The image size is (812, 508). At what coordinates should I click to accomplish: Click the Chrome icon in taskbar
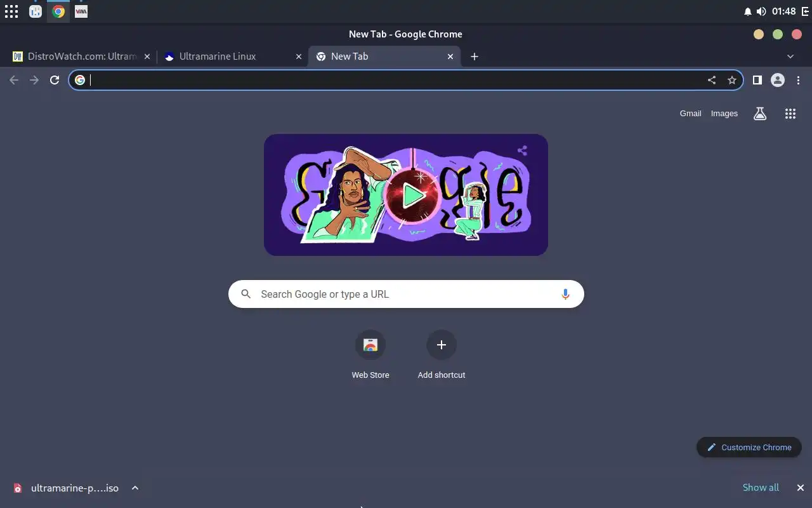58,11
